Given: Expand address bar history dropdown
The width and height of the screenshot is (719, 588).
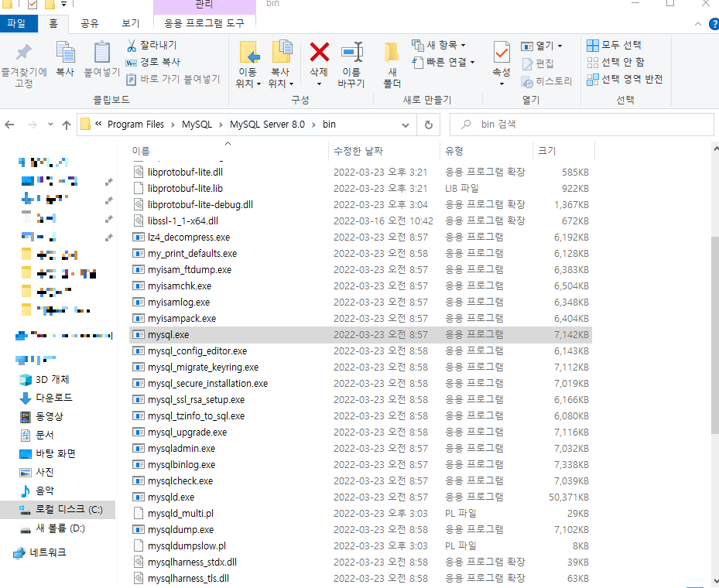Looking at the screenshot, I should 406,125.
